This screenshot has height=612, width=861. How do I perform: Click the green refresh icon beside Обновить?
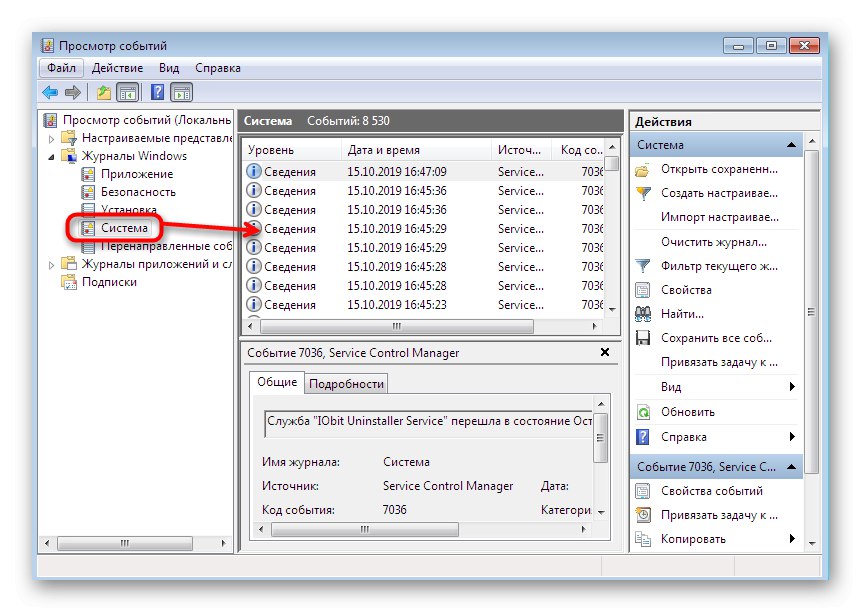643,412
